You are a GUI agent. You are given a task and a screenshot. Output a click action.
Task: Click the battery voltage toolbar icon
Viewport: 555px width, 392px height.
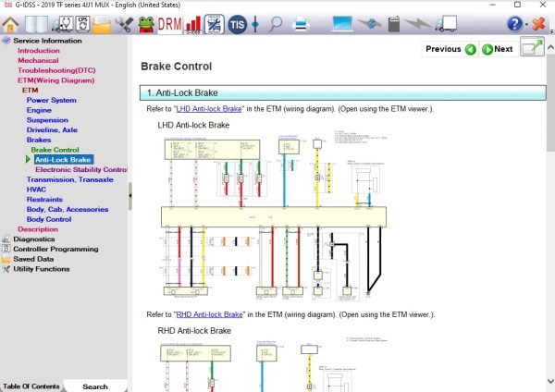pos(394,24)
